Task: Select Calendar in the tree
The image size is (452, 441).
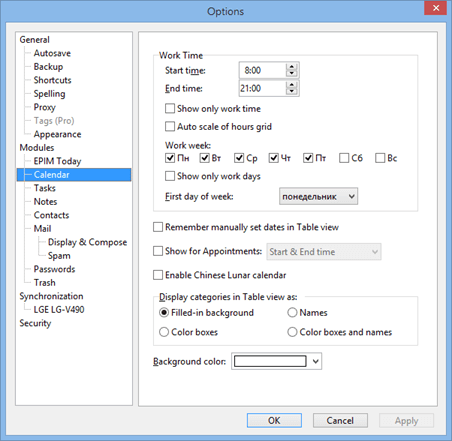Action: click(74, 175)
